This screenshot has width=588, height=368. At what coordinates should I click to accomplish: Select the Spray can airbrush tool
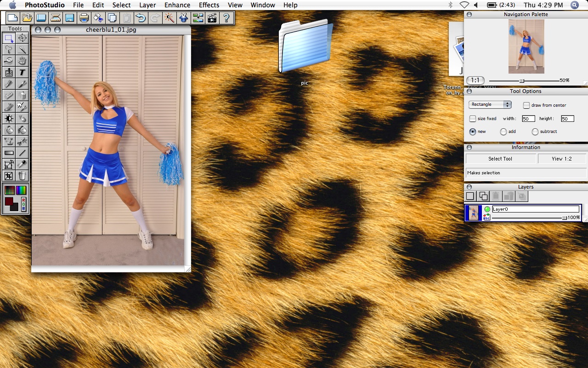(x=22, y=95)
